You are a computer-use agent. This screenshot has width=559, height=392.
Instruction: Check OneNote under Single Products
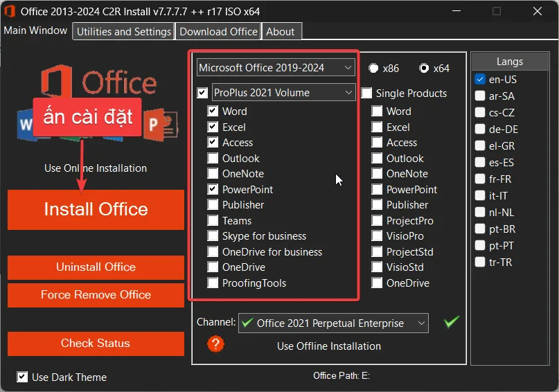(377, 174)
